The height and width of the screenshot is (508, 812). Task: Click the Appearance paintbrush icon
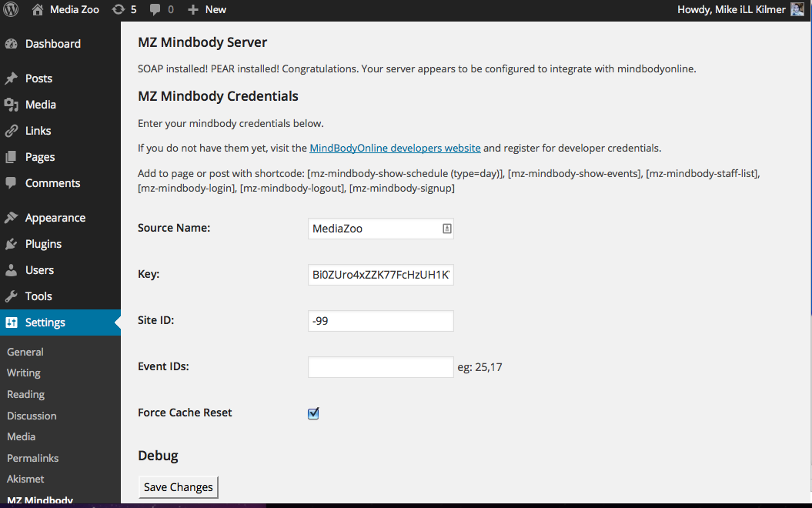coord(11,218)
